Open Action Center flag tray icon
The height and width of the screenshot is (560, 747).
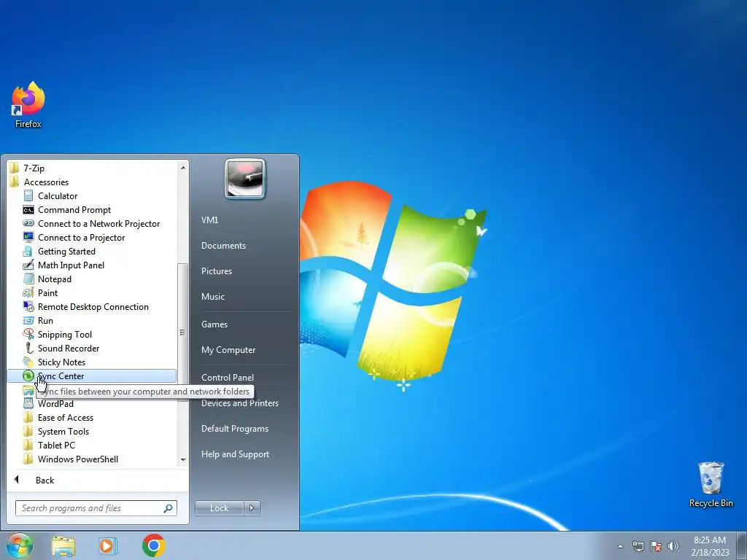click(x=656, y=546)
